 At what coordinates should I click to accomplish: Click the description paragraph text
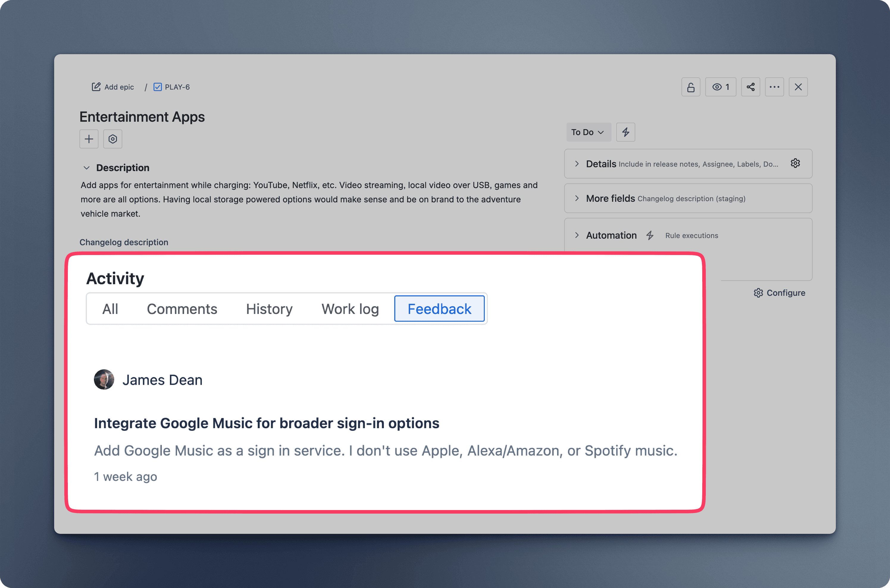309,199
